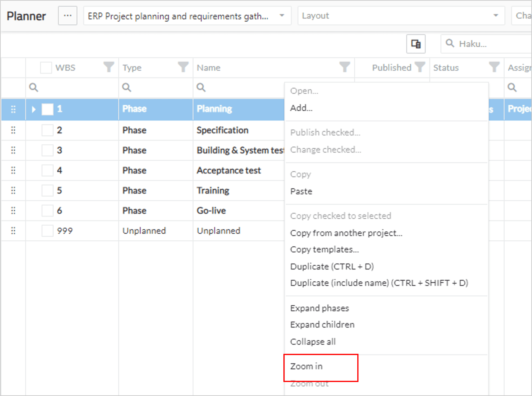
Task: Click the drag handle of Unplanned row
Action: coord(13,231)
